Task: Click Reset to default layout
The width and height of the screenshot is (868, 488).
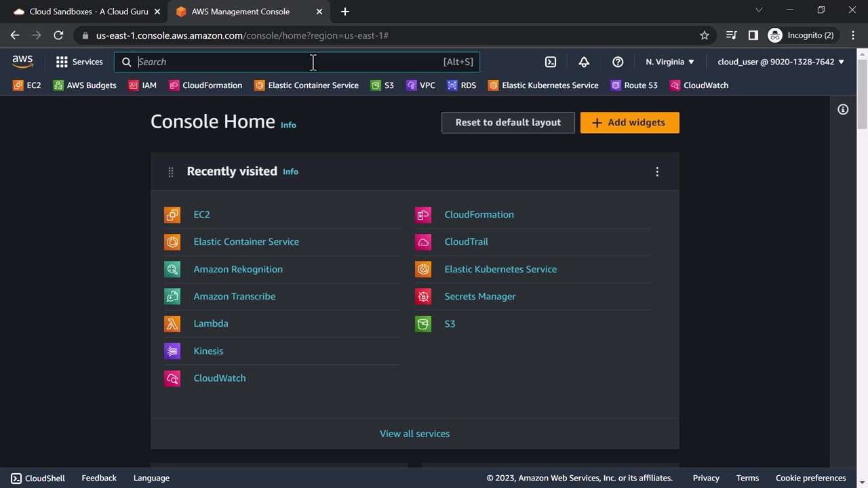Action: coord(508,123)
